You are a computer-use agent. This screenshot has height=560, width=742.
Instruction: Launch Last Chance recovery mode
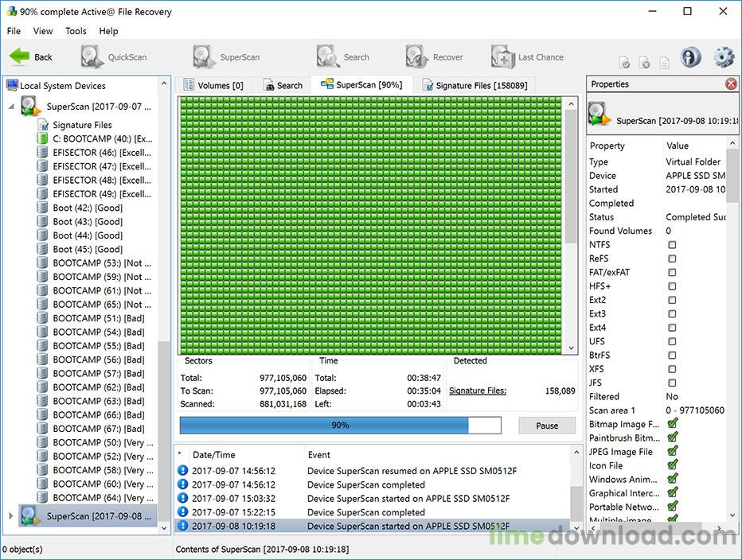tap(529, 56)
